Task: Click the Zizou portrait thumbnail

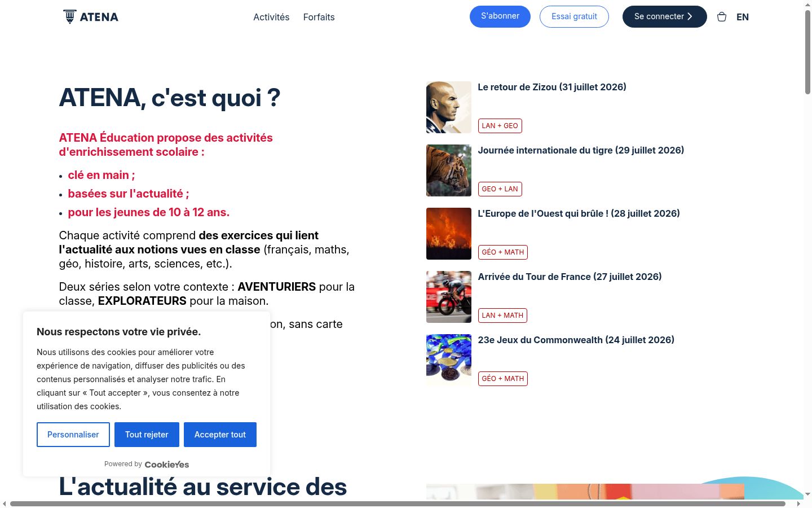Action: [449, 107]
